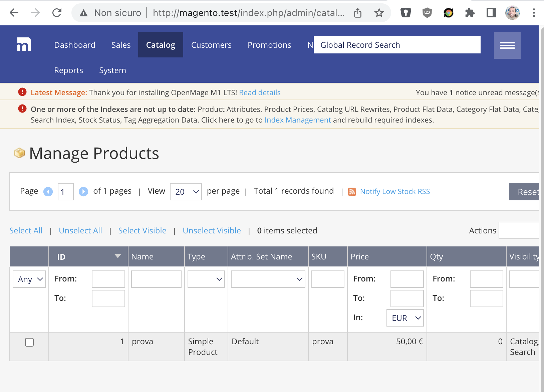Go to previous page arrow icon
The height and width of the screenshot is (392, 544).
48,192
